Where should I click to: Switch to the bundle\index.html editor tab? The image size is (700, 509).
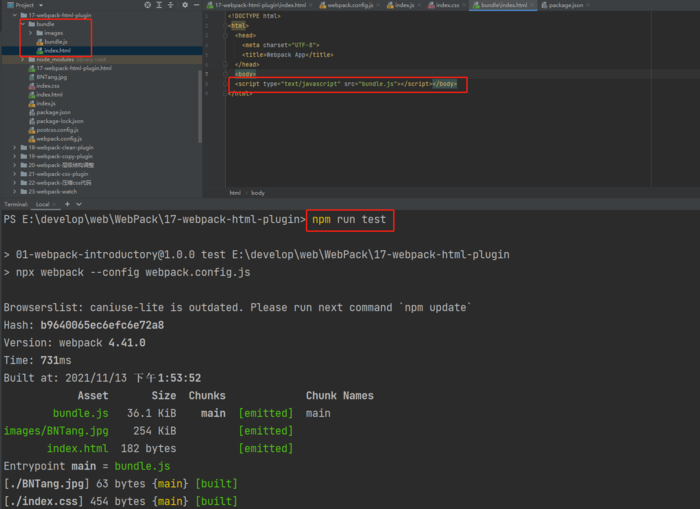point(504,5)
